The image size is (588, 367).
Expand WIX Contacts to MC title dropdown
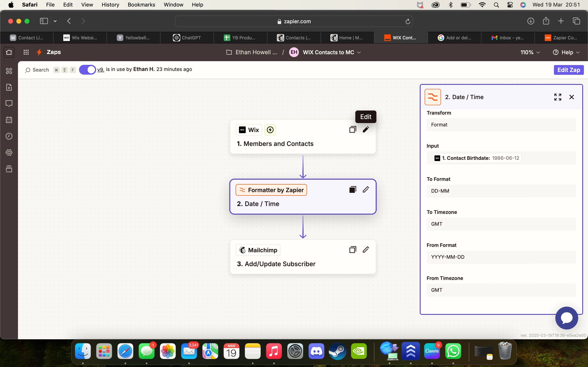pos(359,52)
